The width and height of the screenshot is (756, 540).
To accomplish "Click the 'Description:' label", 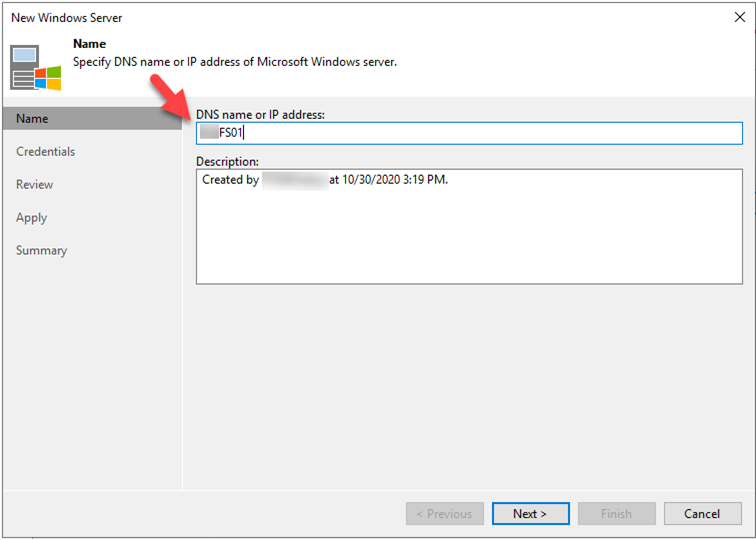I will tap(227, 162).
